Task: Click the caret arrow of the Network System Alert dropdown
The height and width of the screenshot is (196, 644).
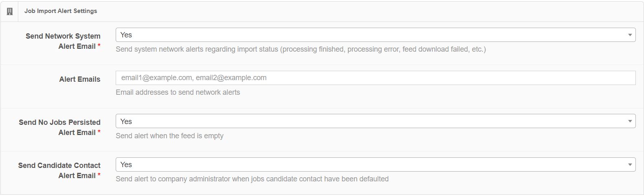Action: 630,35
